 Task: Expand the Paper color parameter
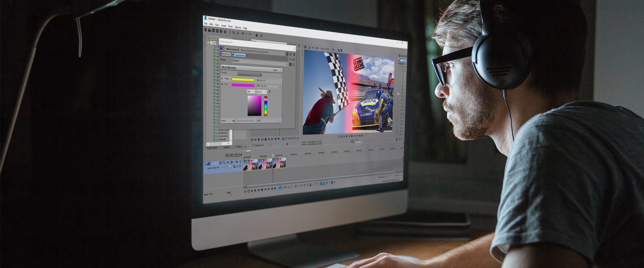(222, 78)
